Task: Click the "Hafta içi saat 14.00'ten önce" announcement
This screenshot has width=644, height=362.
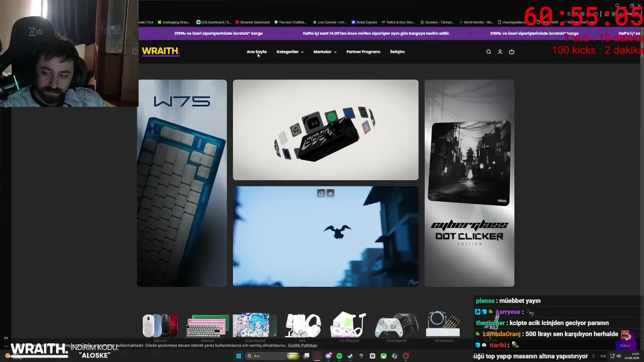Action: tap(376, 33)
